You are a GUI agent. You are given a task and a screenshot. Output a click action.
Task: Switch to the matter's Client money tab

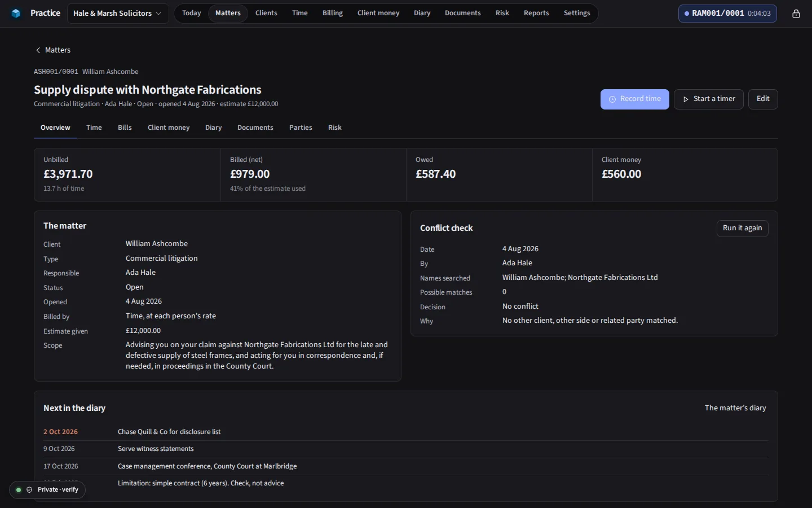coord(169,128)
